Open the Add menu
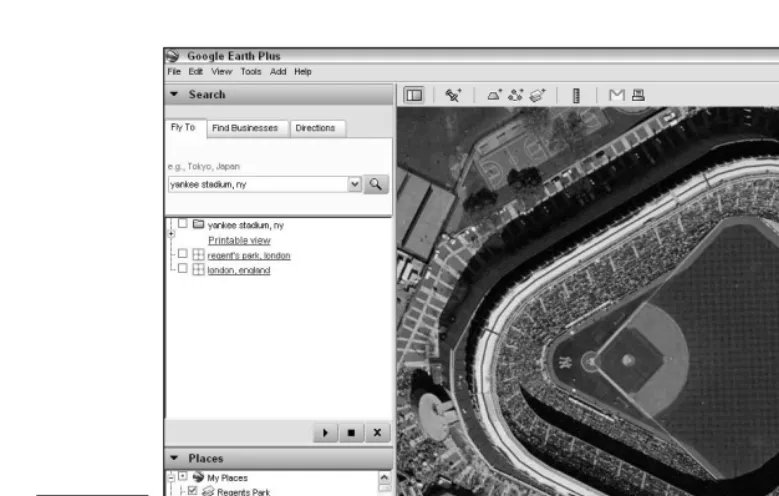 (278, 72)
